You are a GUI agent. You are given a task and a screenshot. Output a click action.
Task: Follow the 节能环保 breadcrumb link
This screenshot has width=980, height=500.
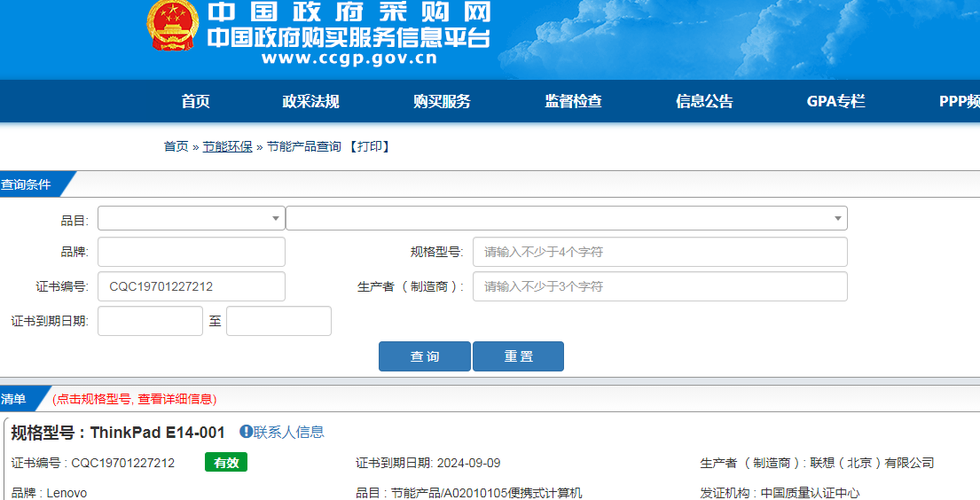(228, 146)
